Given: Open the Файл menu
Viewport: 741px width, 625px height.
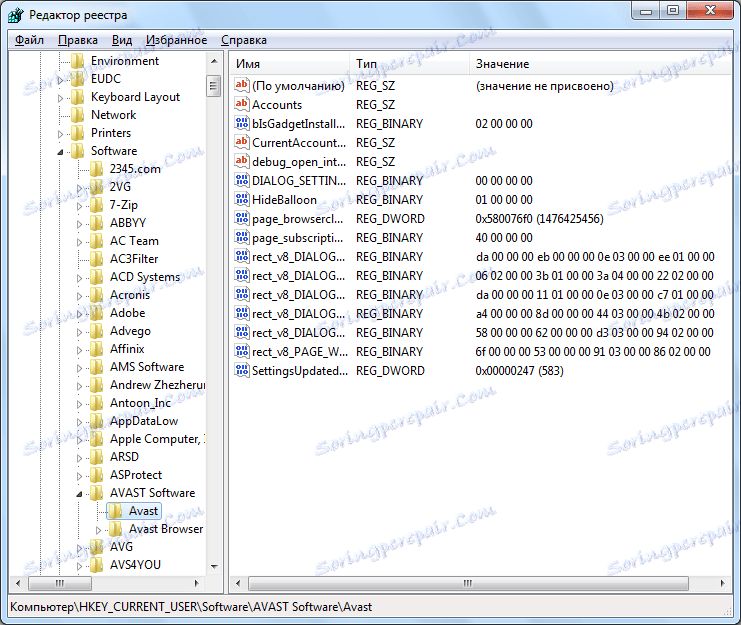Looking at the screenshot, I should point(29,40).
